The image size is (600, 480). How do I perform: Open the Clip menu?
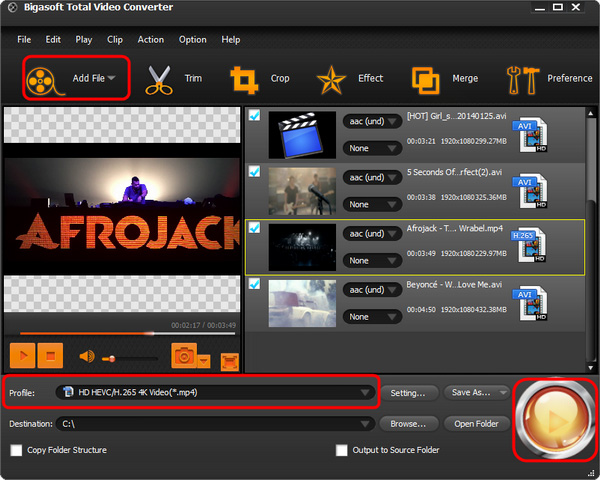pos(115,39)
